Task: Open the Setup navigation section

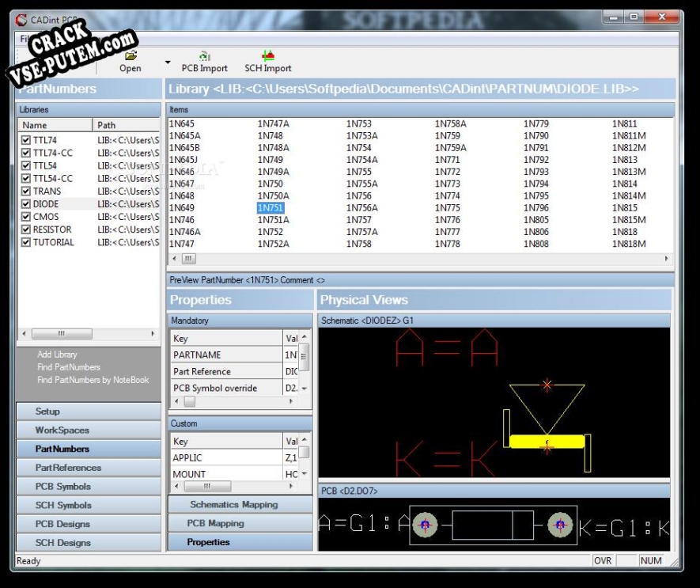Action: click(x=89, y=411)
